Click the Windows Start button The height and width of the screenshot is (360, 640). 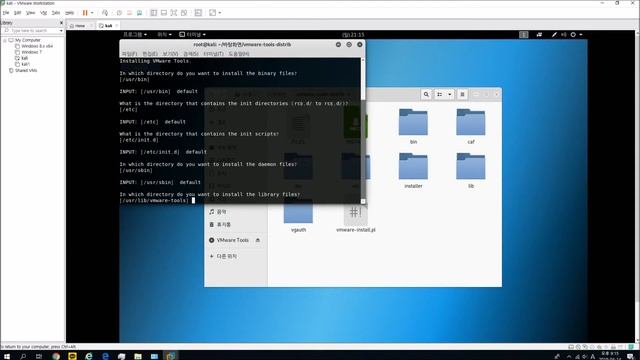tap(7, 356)
